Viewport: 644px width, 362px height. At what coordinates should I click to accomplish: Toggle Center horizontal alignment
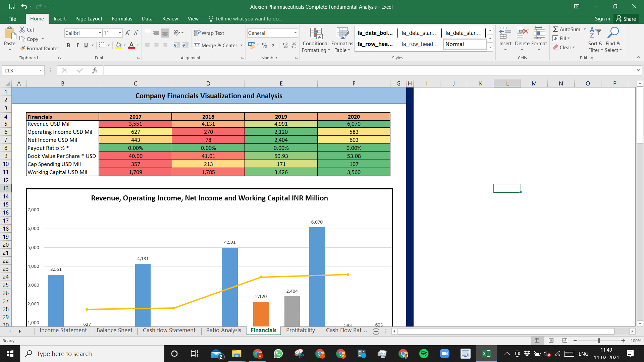pyautogui.click(x=156, y=45)
